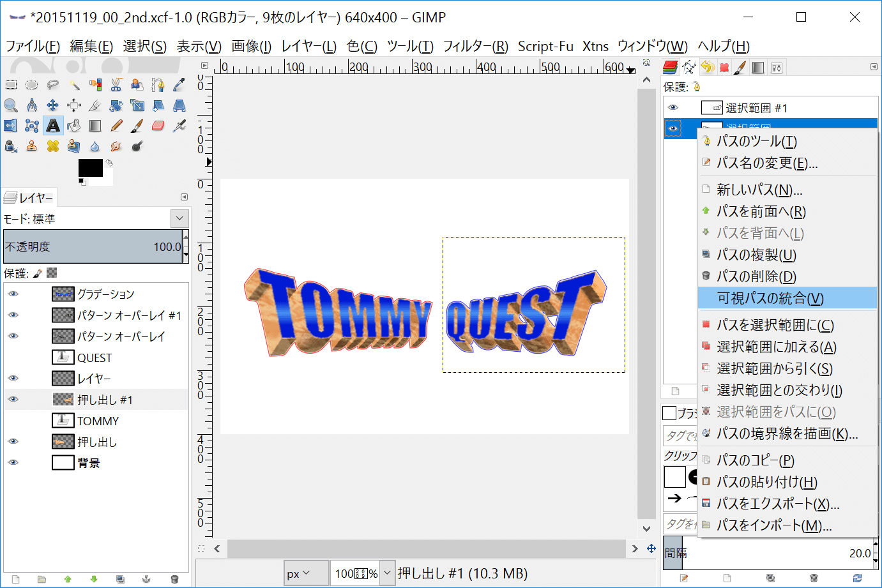Click パスを選択範囲に menu entry
The height and width of the screenshot is (588, 882).
click(x=775, y=325)
